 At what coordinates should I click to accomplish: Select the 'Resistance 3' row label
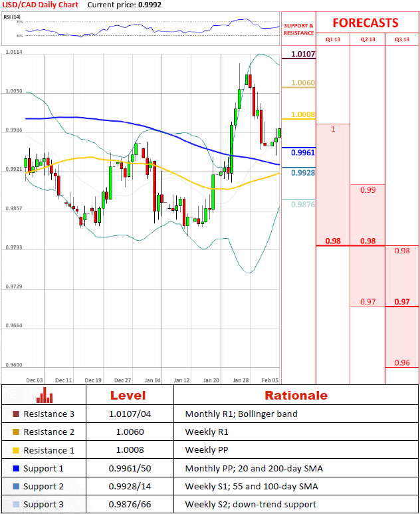(49, 414)
